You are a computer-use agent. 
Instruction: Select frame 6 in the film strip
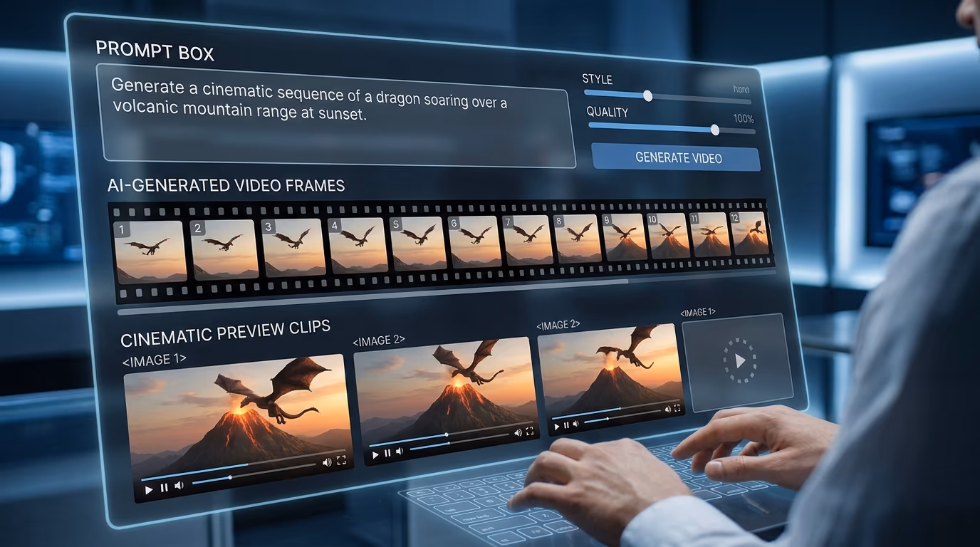point(474,241)
